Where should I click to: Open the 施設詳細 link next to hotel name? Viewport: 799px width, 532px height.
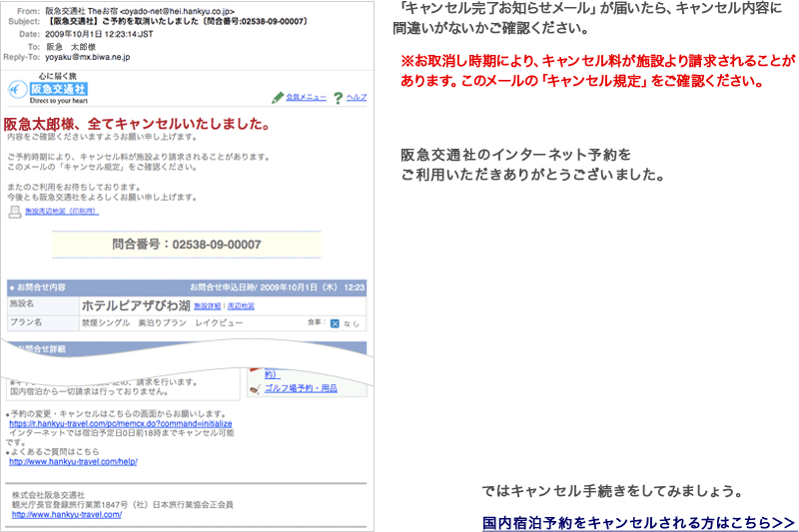click(208, 306)
